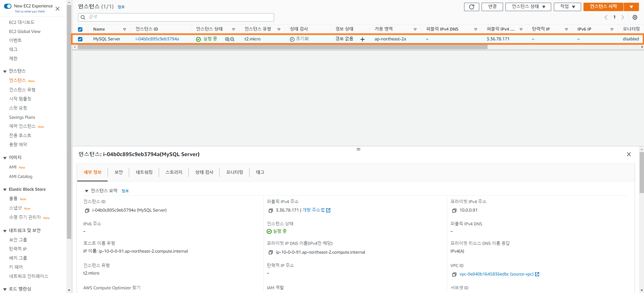Open 개방 주소법 link
Image resolution: width=644 pixels, height=293 pixels.
tap(313, 210)
